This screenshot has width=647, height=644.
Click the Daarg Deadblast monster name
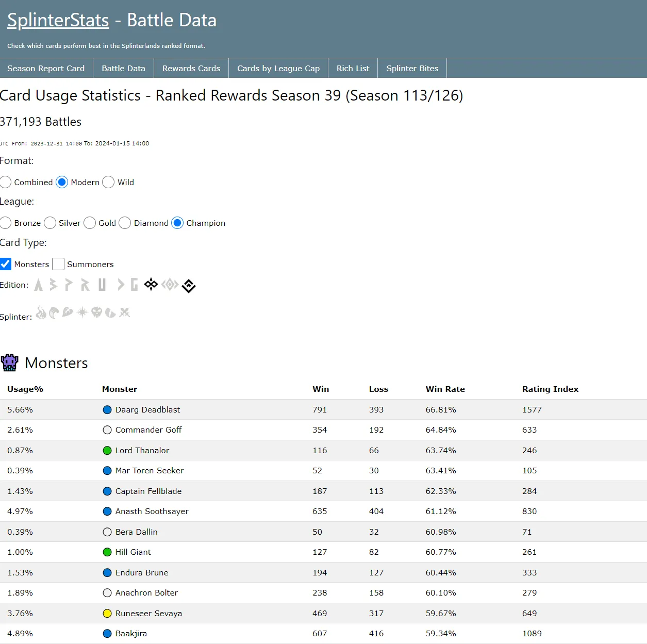148,410
